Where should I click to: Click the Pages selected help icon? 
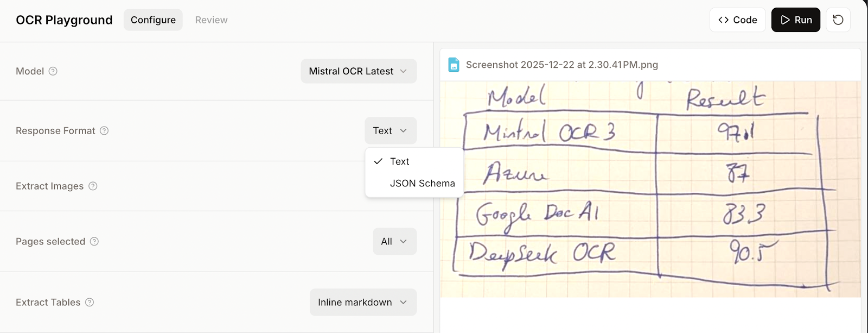(x=94, y=241)
